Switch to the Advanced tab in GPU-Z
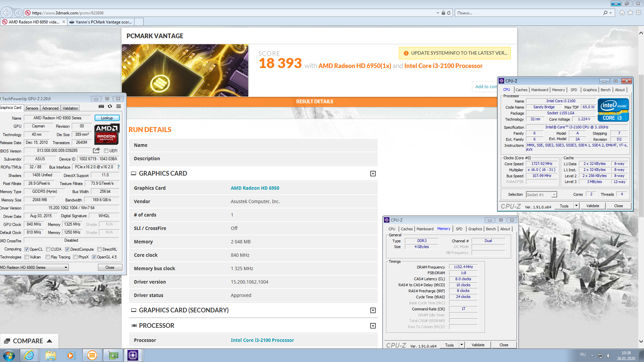This screenshot has height=362, width=644. coord(50,108)
